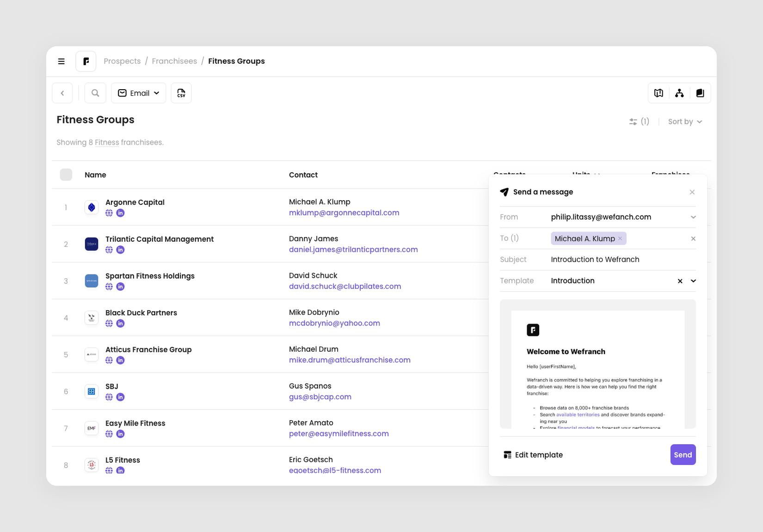Click Edit template
The image size is (763, 532).
pyautogui.click(x=533, y=455)
